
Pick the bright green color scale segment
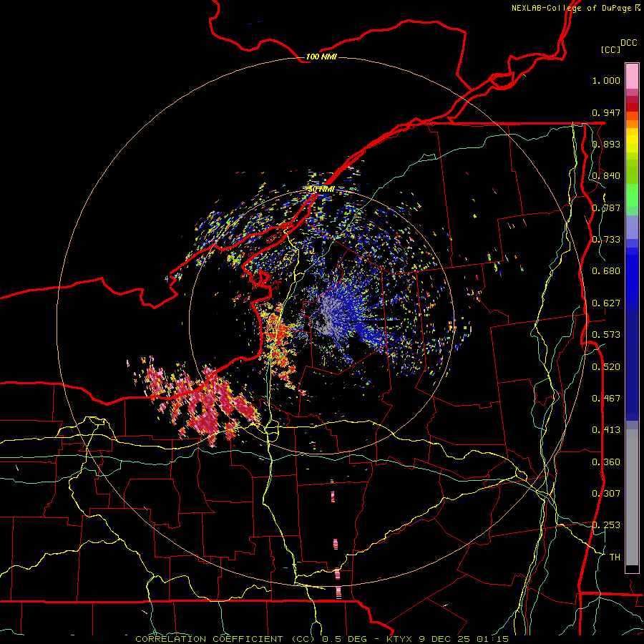(632, 195)
